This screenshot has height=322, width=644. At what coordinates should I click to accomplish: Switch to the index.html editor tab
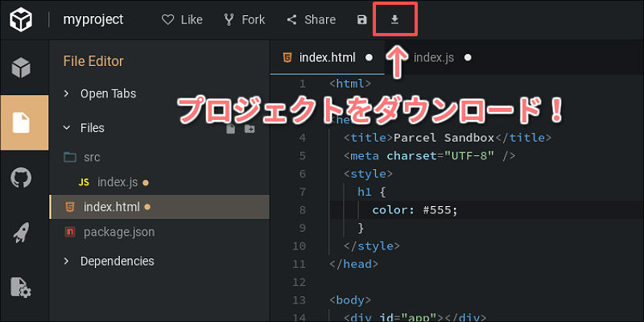coord(328,57)
